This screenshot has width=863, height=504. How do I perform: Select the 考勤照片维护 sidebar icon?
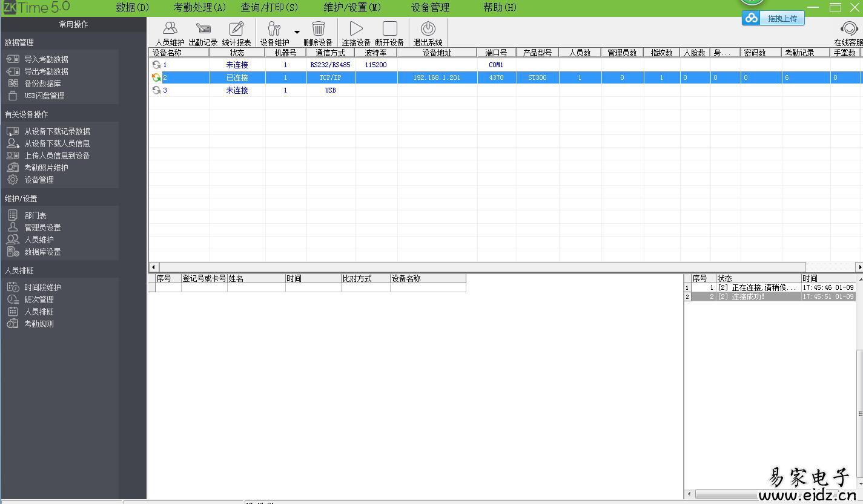click(x=13, y=168)
